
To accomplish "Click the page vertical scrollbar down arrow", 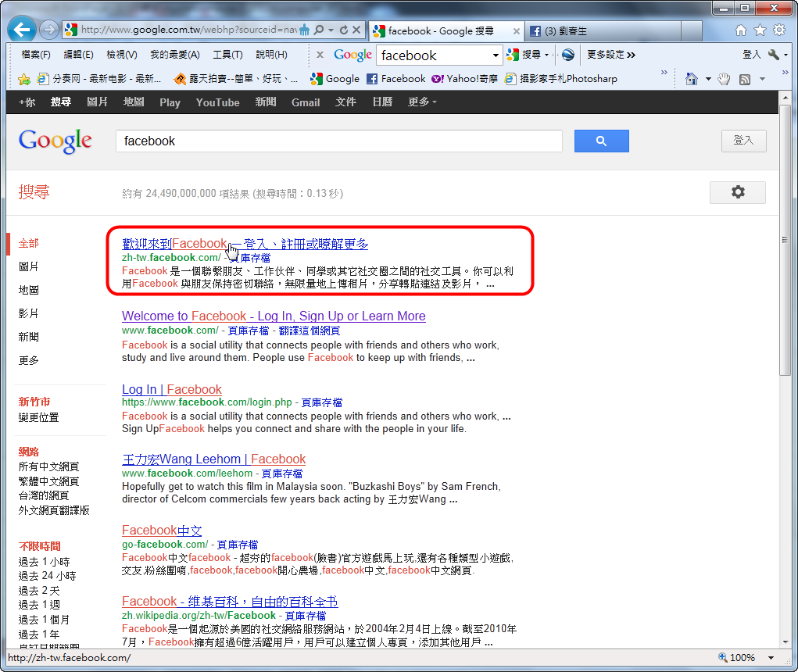I will tap(785, 642).
